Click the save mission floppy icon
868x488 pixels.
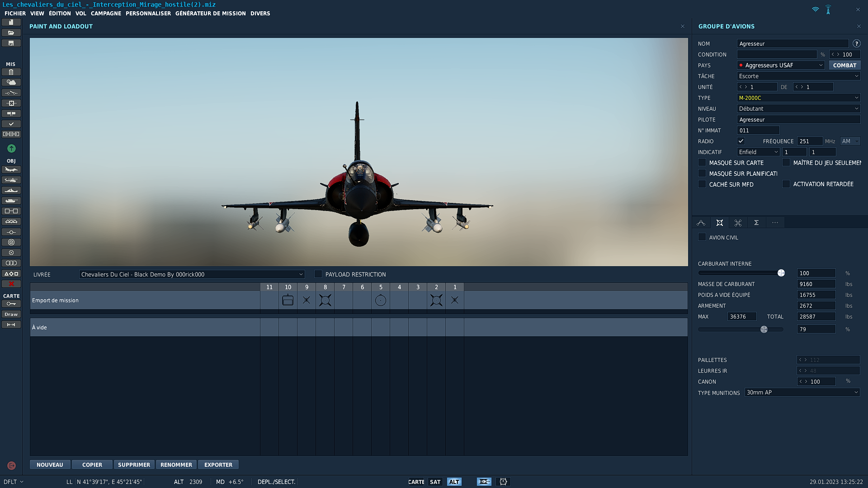tap(11, 43)
